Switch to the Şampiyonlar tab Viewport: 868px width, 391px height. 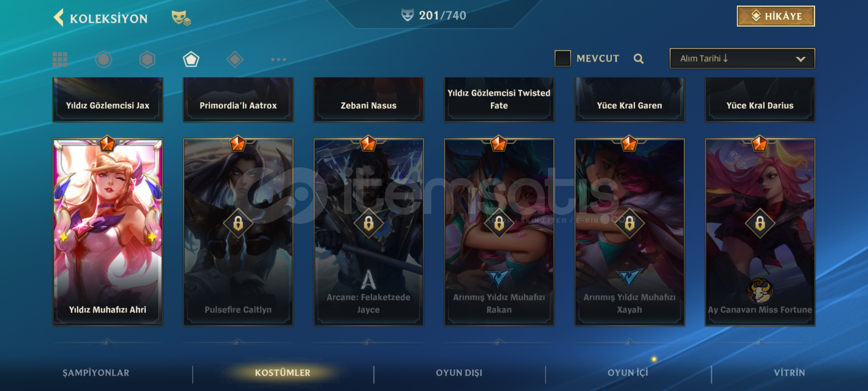[x=96, y=373]
